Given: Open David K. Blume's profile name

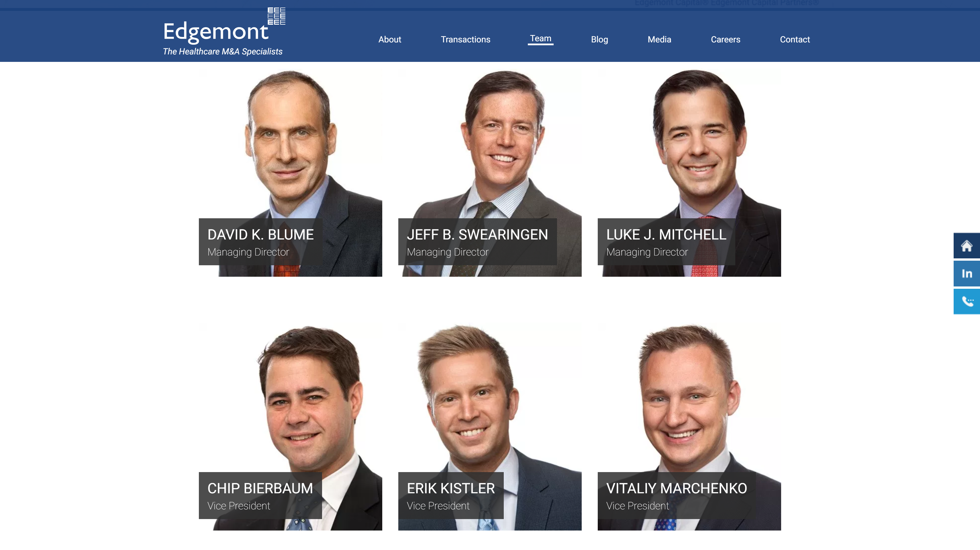Looking at the screenshot, I should (260, 235).
